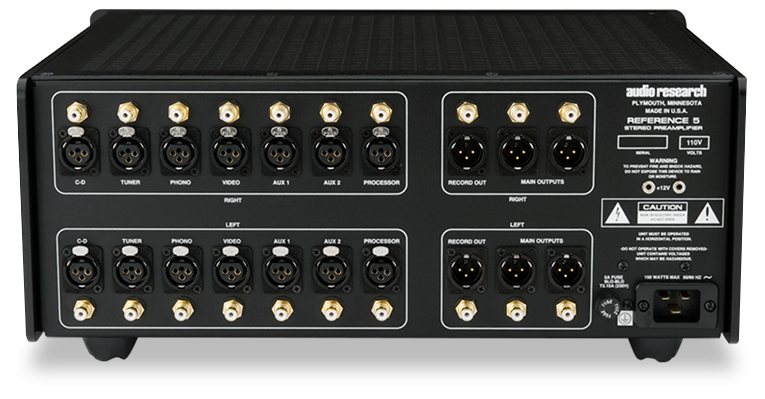Choose the right channel VIDEO XLR input
Viewport: 765px width, 399px height.
click(x=230, y=153)
